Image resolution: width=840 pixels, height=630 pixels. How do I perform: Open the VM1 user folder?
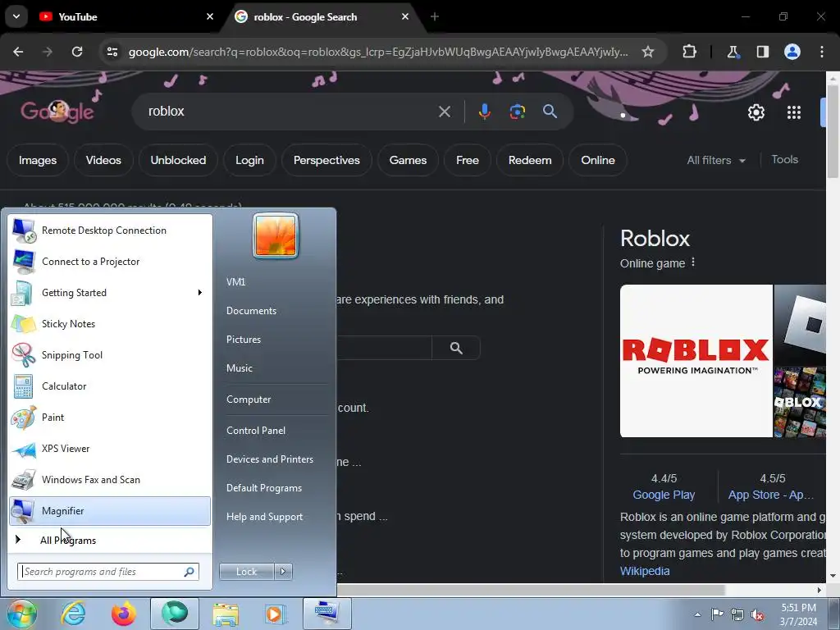(235, 282)
